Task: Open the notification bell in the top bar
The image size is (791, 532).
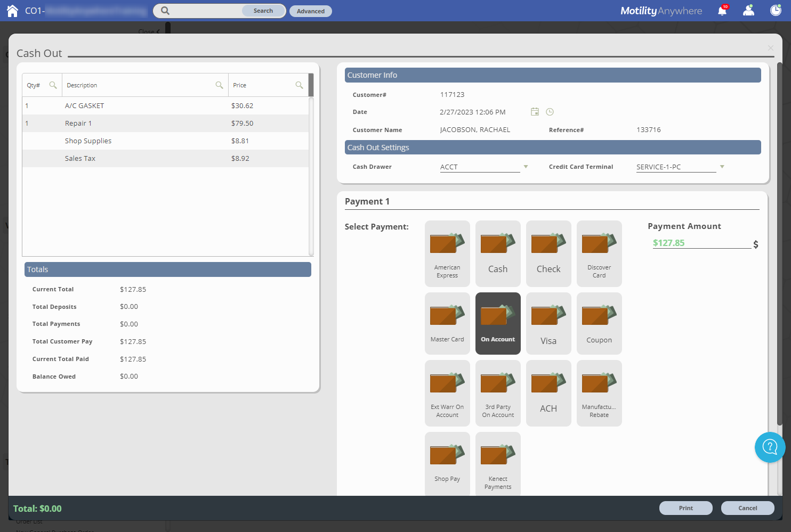Action: coord(722,10)
